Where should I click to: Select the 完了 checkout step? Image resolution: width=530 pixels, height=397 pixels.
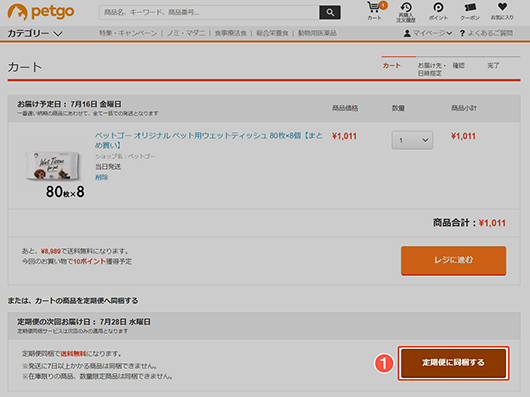[493, 66]
